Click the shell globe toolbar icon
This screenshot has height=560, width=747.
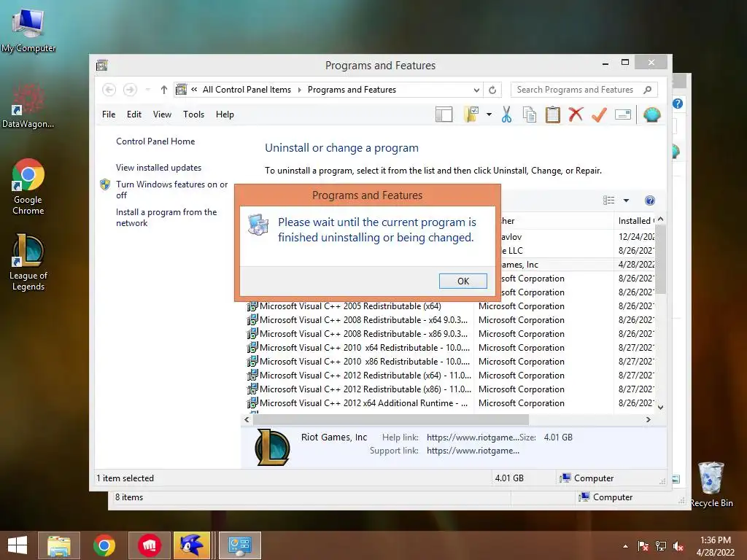tap(651, 114)
